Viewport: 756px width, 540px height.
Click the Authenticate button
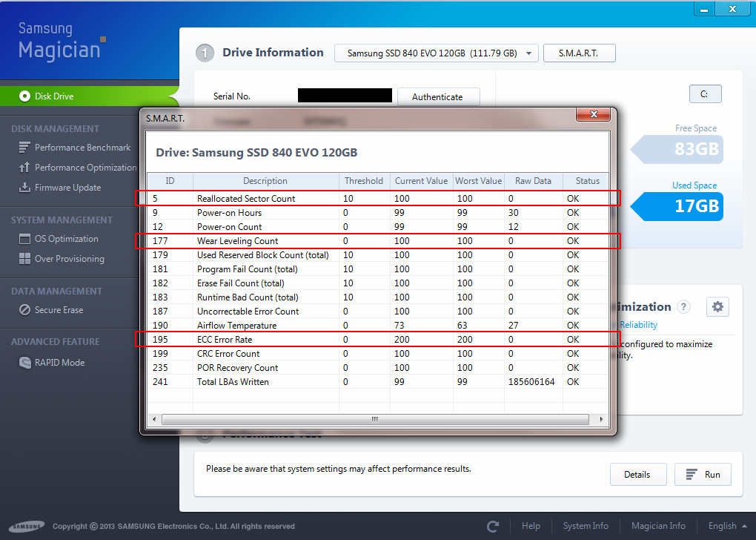coord(437,97)
